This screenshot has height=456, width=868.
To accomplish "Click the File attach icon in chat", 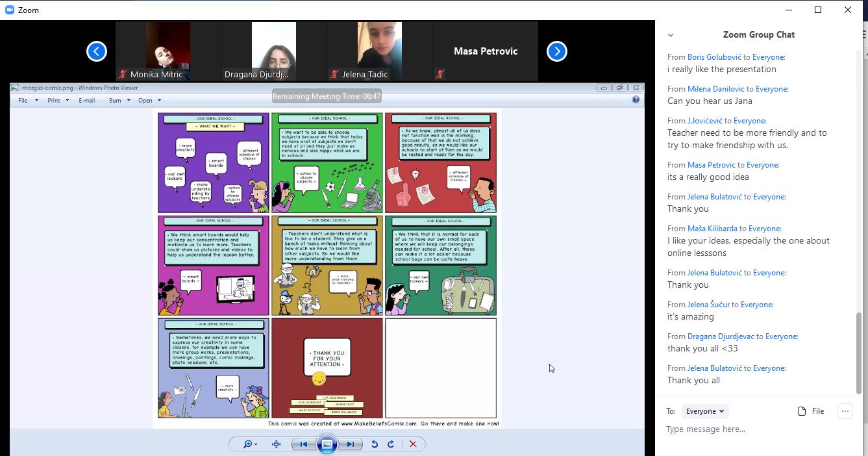I will coord(810,411).
